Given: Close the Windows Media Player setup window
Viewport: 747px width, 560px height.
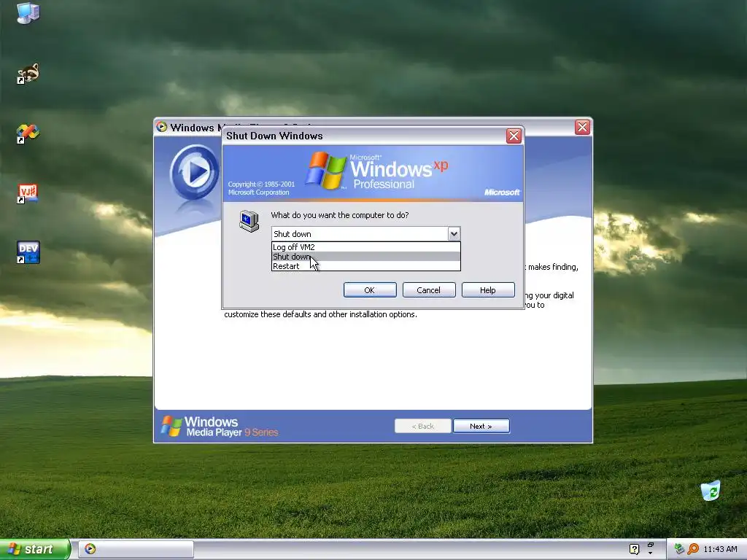Looking at the screenshot, I should 582,127.
